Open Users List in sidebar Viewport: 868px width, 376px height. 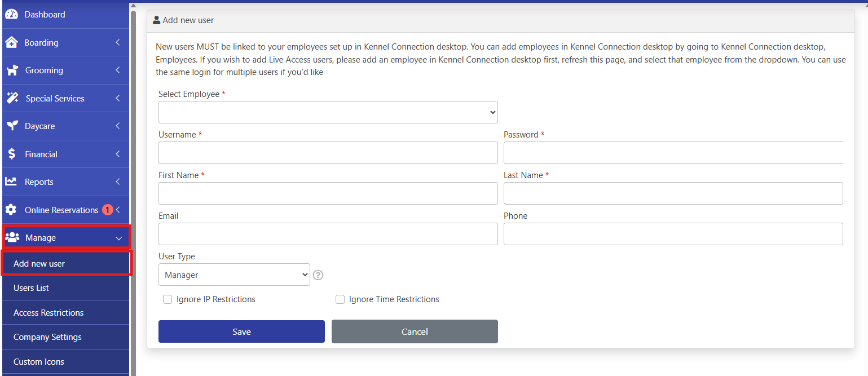(x=32, y=288)
